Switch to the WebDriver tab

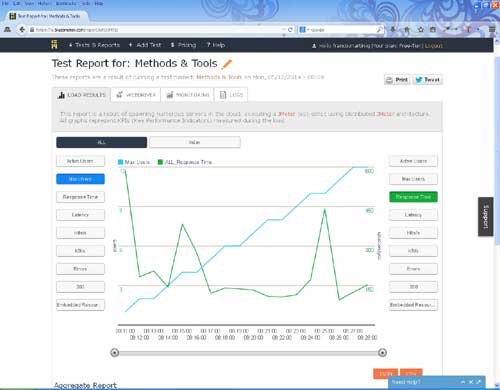click(136, 95)
